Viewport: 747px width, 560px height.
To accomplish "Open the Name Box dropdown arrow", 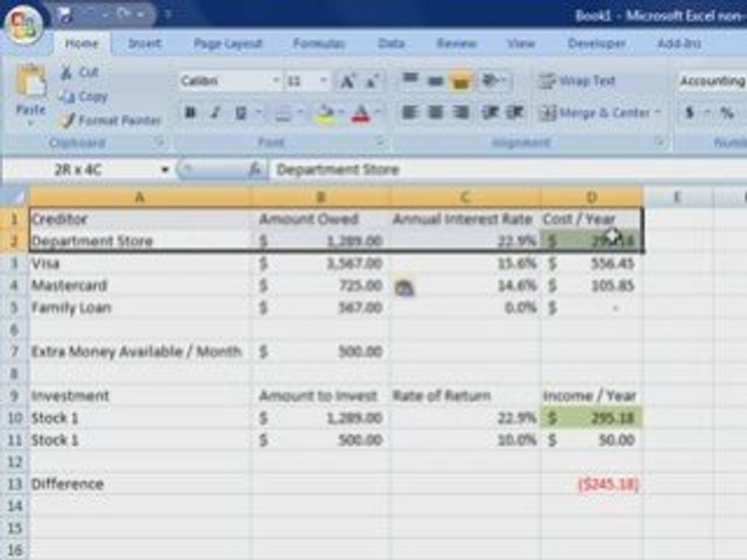I will click(x=165, y=170).
